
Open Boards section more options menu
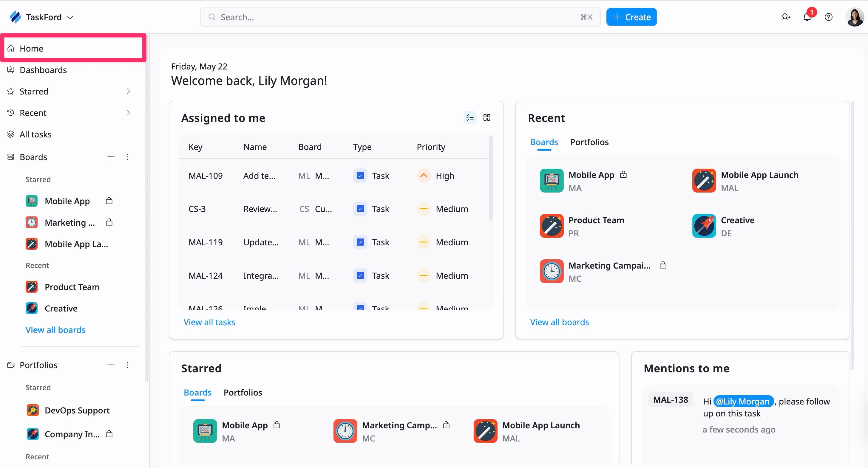tap(127, 156)
